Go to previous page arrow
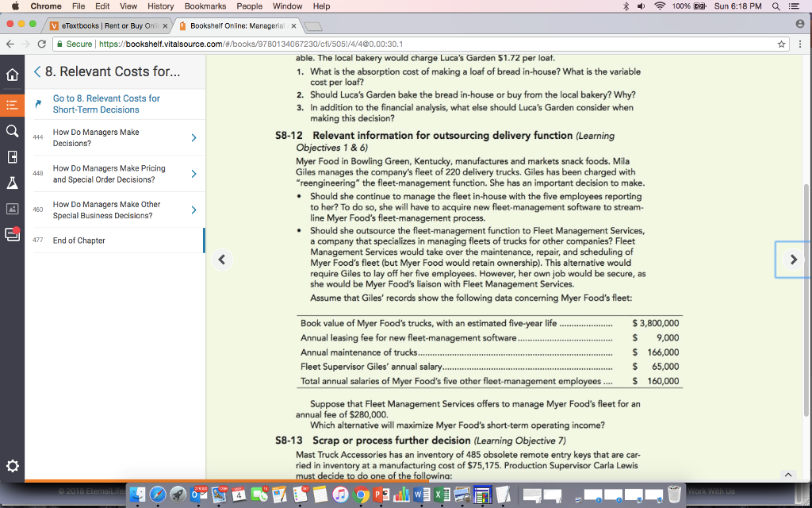Viewport: 812px width, 508px height. click(x=222, y=260)
